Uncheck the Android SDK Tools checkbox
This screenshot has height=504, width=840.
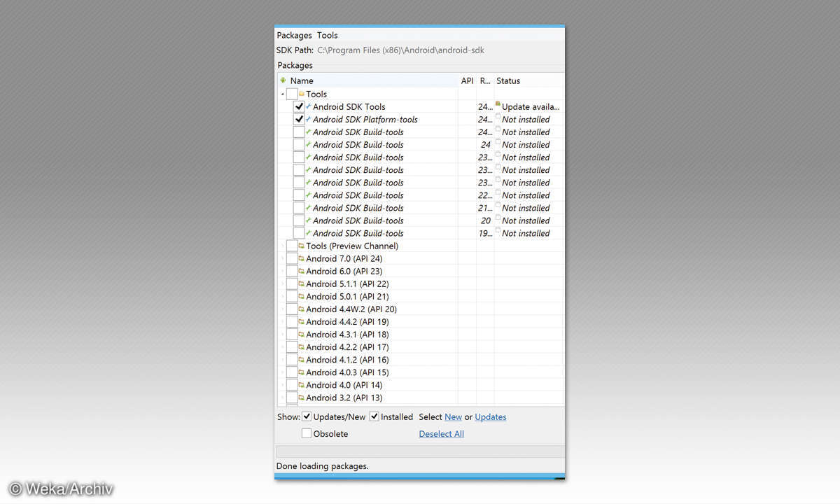point(299,106)
